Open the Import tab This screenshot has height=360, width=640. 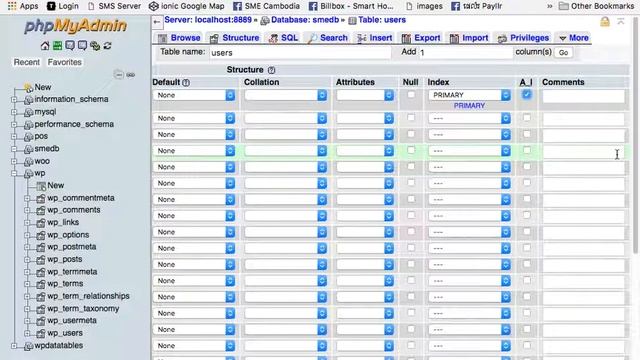pos(469,38)
